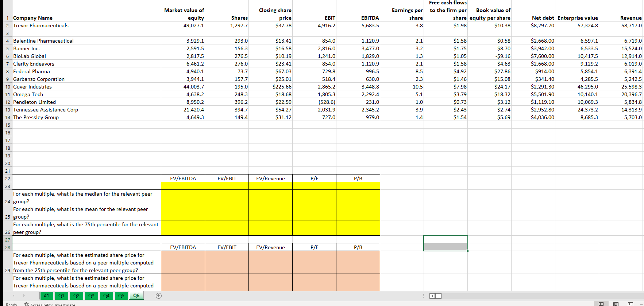Screen dimensions: 644x306
Task: Click the yellow P/B 75th percentile cell
Action: pos(358,228)
